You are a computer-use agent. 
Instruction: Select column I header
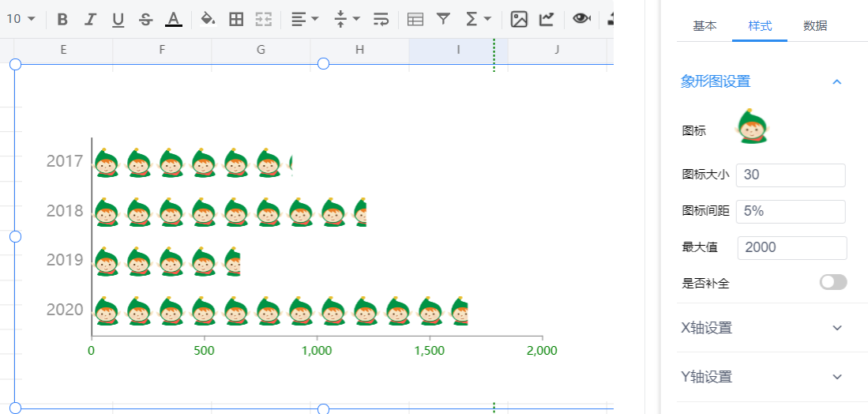[x=458, y=50]
